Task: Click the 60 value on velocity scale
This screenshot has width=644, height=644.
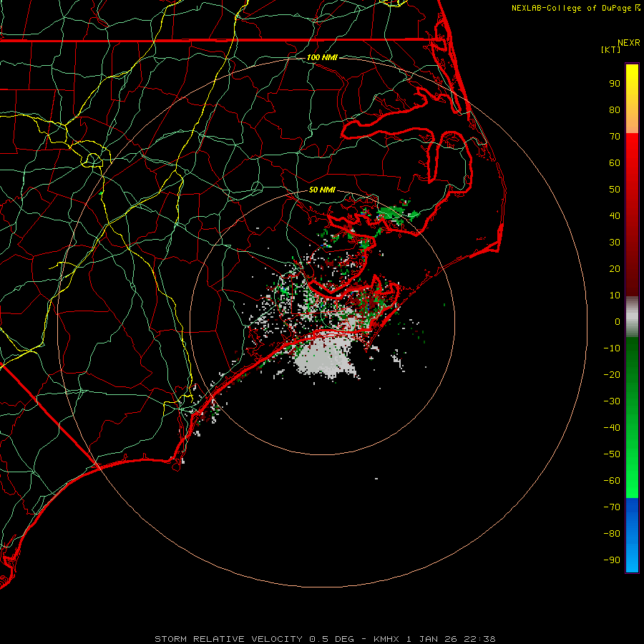Action: (615, 162)
